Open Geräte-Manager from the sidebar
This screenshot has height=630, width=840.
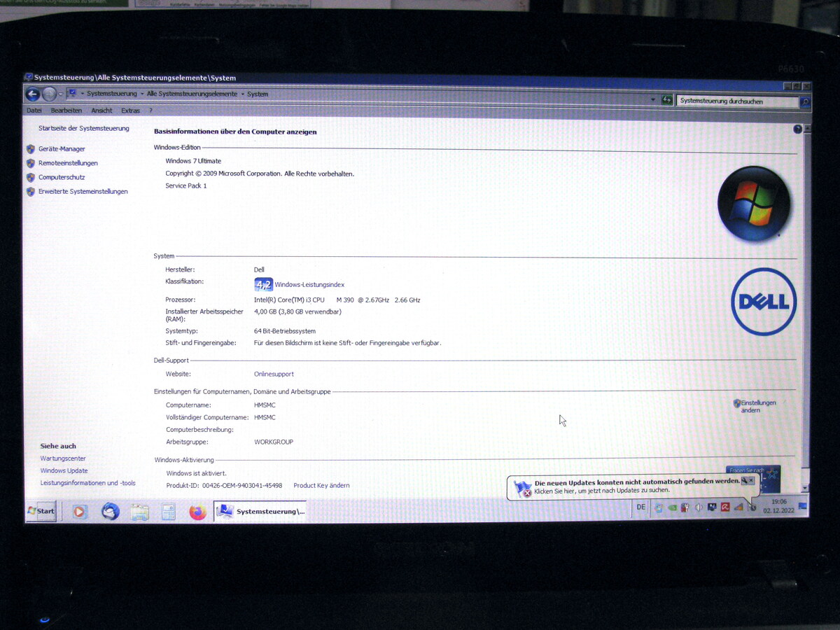pyautogui.click(x=62, y=149)
